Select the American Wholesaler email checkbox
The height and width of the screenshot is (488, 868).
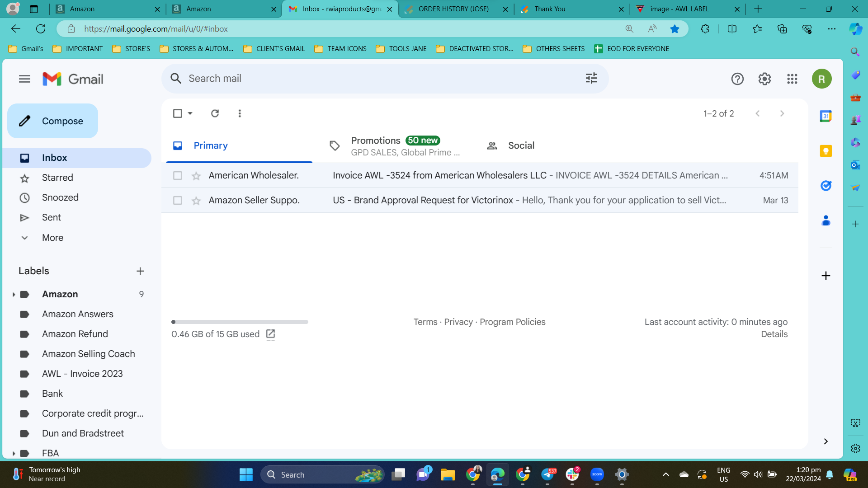point(178,175)
